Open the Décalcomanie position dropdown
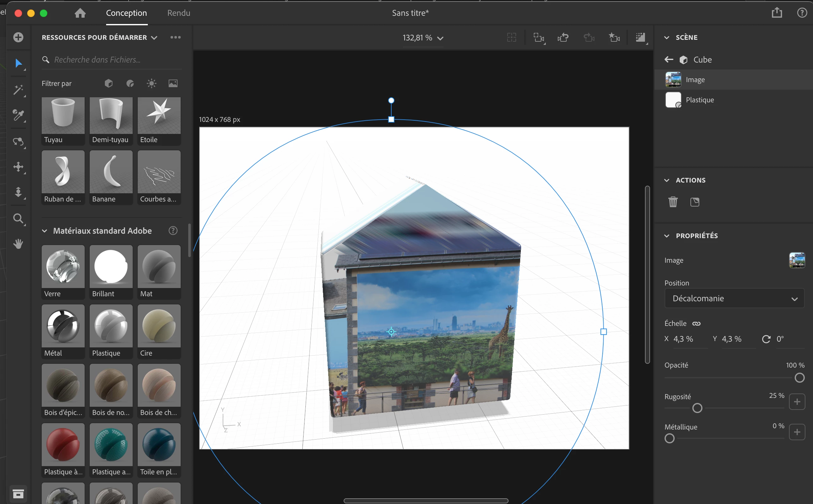 point(734,298)
